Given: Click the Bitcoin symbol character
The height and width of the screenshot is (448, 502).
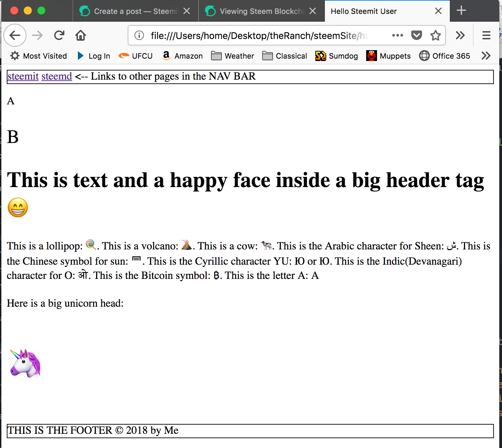Looking at the screenshot, I should (x=217, y=276).
